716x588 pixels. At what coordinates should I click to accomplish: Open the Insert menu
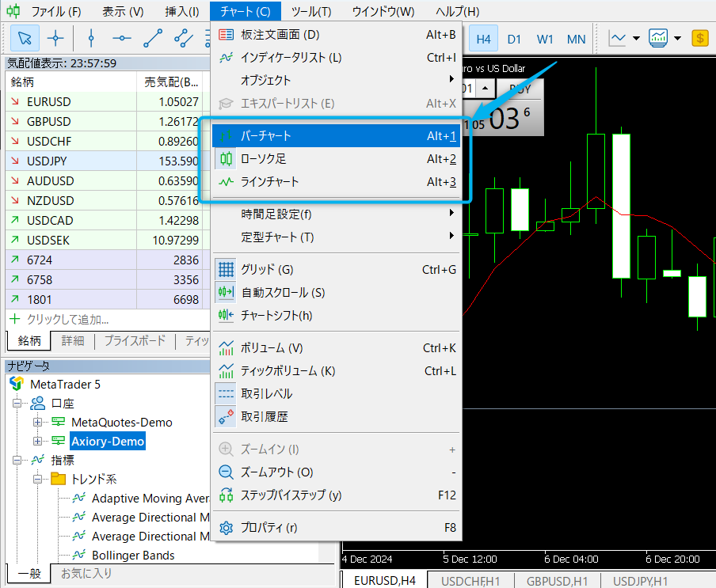click(x=181, y=11)
